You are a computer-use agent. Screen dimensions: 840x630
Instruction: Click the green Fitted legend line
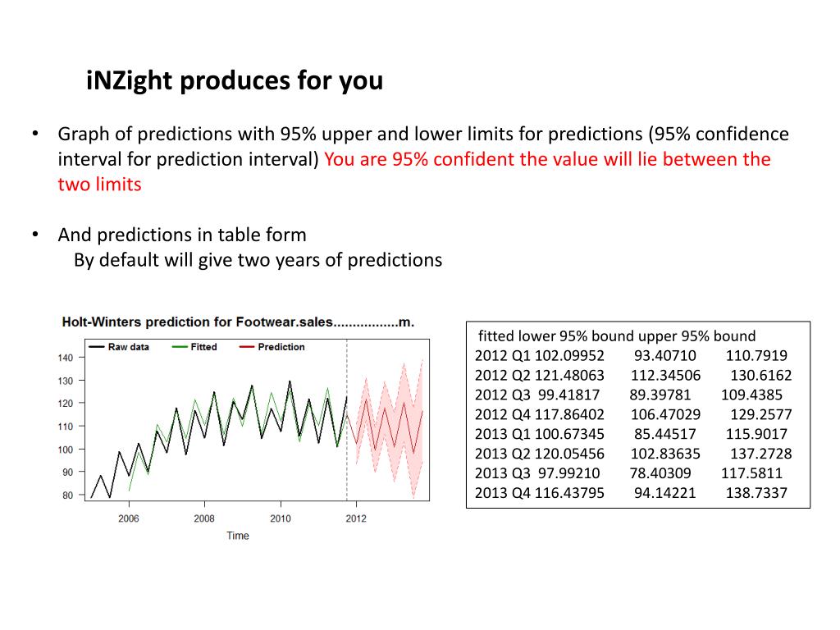pos(180,347)
